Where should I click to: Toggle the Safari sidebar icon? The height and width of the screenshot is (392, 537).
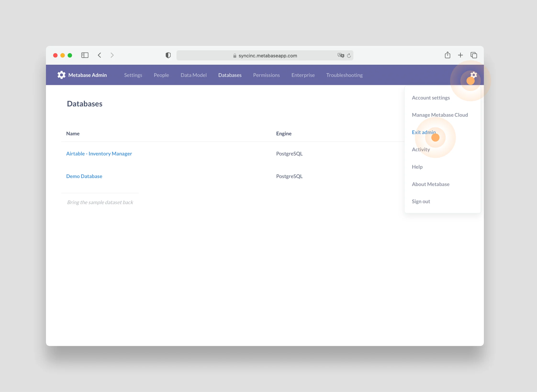(x=85, y=55)
